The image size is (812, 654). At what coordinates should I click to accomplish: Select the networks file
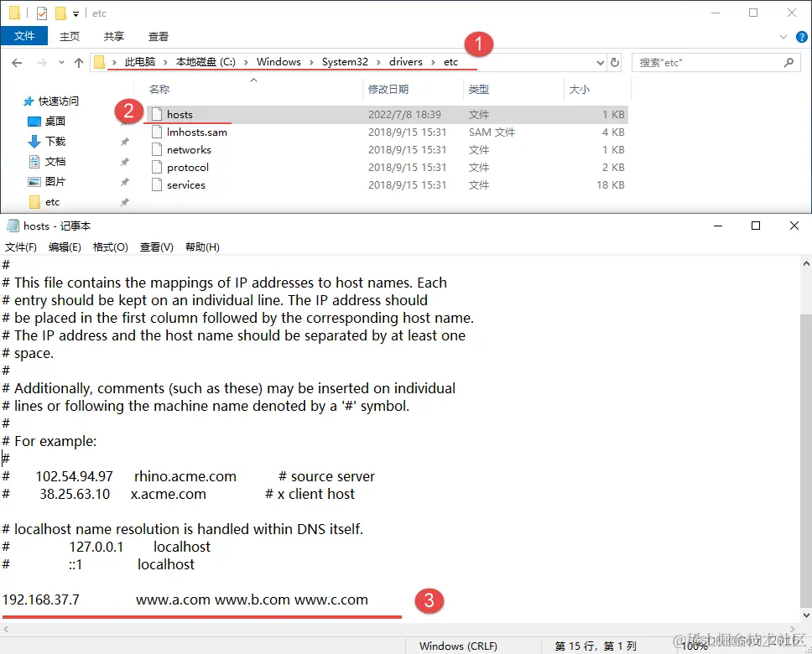click(388, 149)
